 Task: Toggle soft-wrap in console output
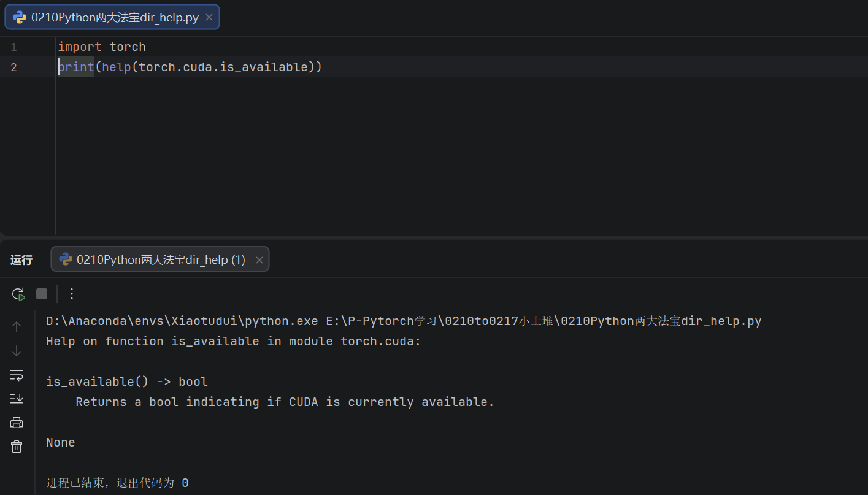[17, 375]
